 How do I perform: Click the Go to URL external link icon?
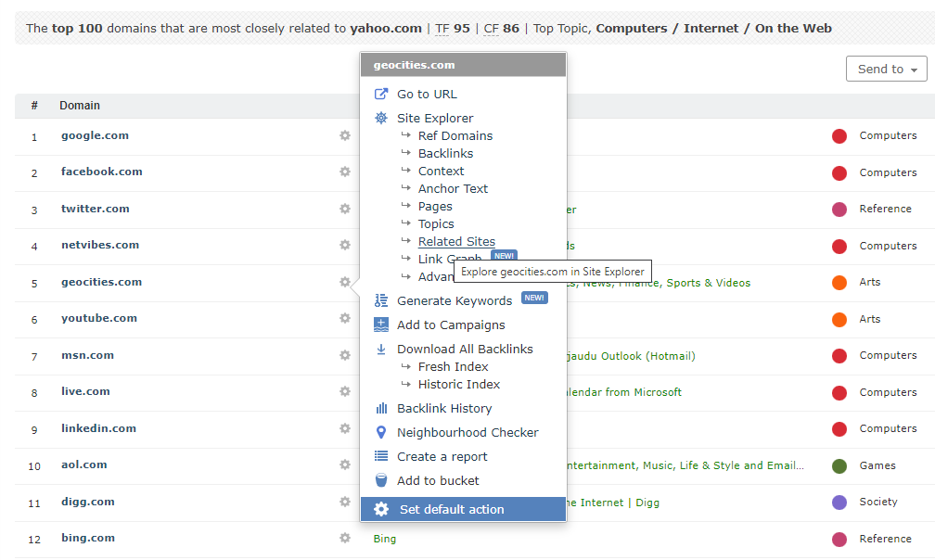point(380,94)
